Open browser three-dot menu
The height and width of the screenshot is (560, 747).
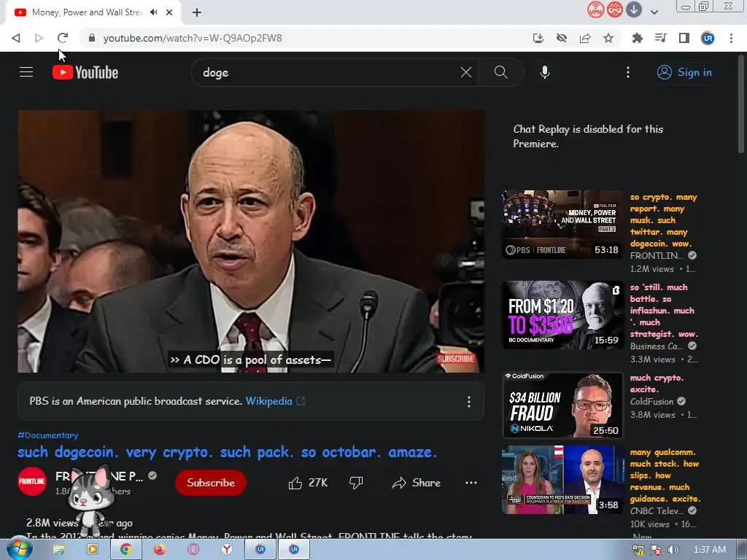click(x=731, y=38)
